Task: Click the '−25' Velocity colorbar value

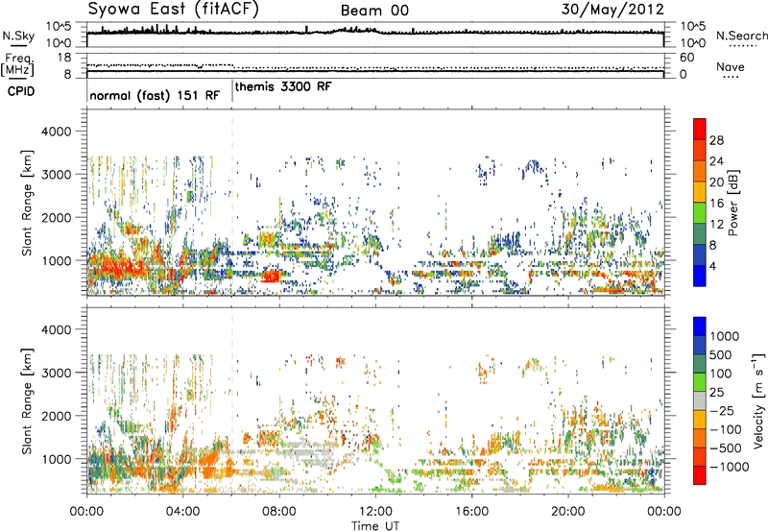Action: tap(725, 410)
